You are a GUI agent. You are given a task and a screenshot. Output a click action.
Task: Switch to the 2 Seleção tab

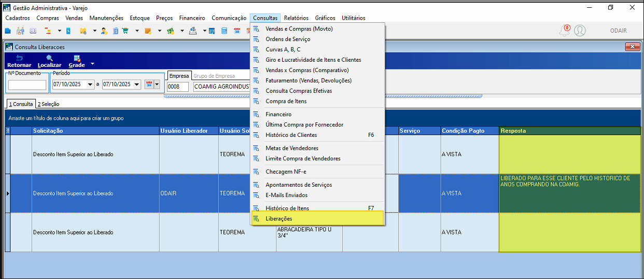[x=48, y=104]
